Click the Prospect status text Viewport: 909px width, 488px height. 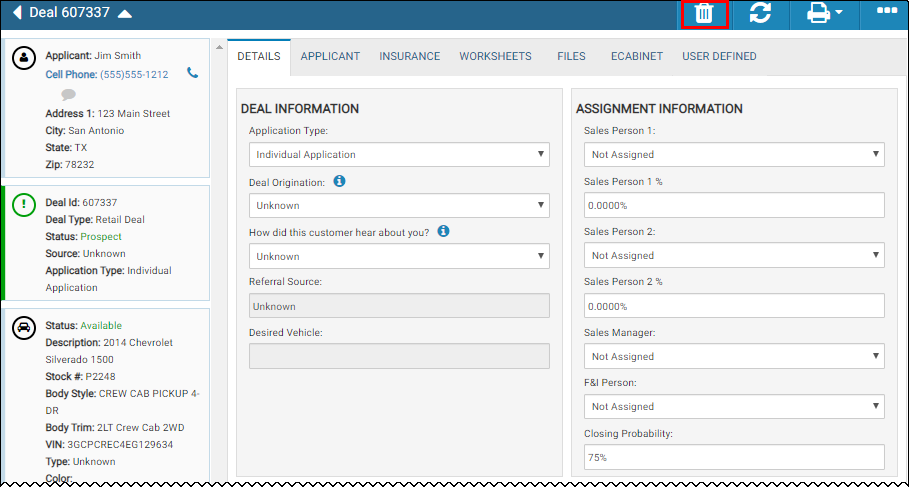point(101,236)
